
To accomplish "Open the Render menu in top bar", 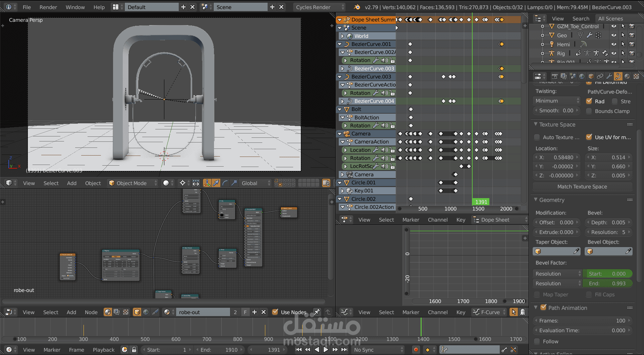I will (48, 7).
